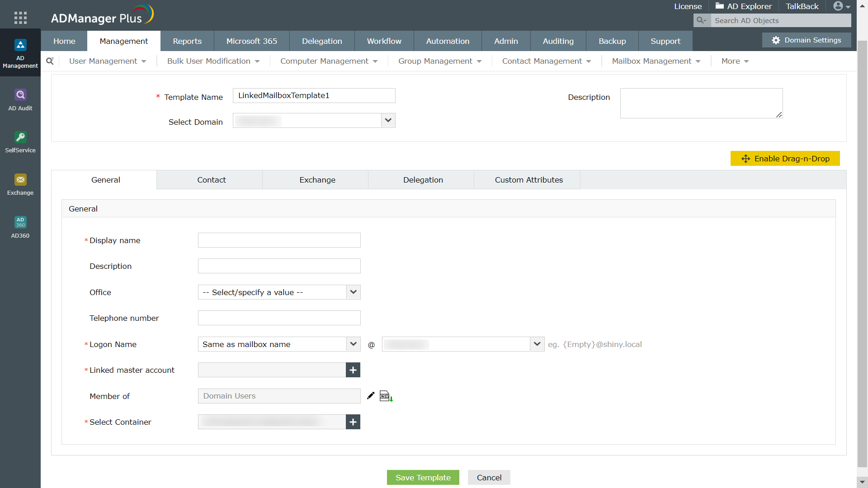The width and height of the screenshot is (868, 488).
Task: Click plus icon for Linked master account
Action: [x=353, y=370]
